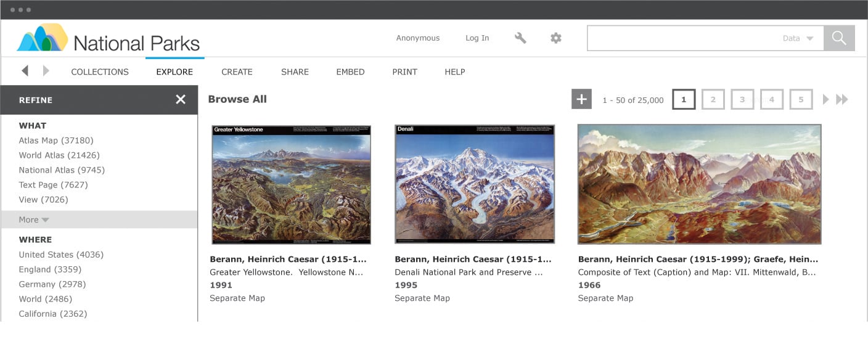Filter by Germany (2978)
868x355 pixels.
click(x=52, y=284)
